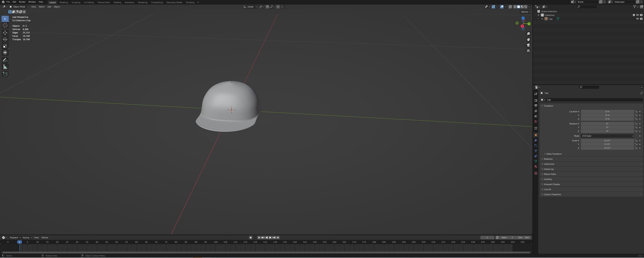Open the rotation Mode XYZ Euler dropdown
644x258 pixels.
(607, 136)
